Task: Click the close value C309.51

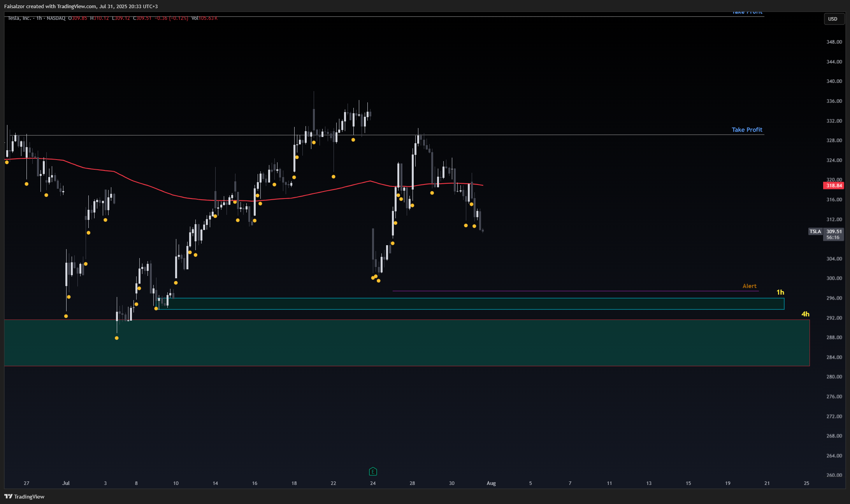Action: click(x=142, y=18)
